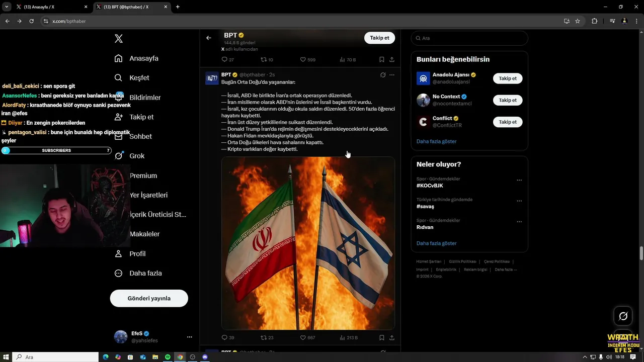Reply icon on post with 27 replies
The width and height of the screenshot is (644, 362).
[224, 59]
